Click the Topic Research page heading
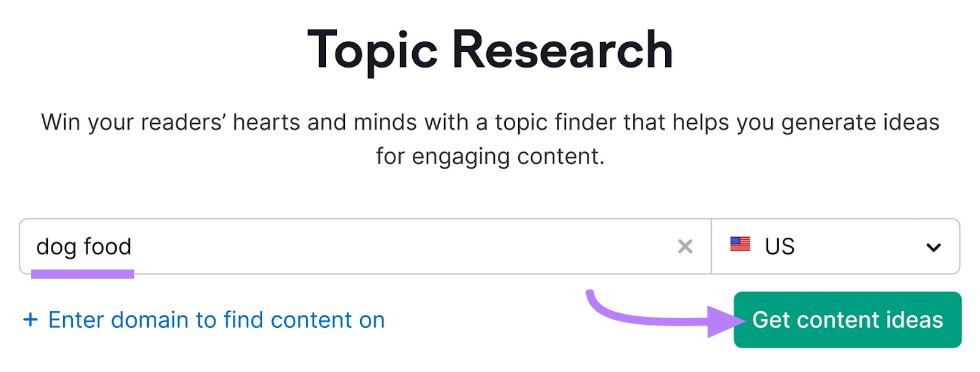980x372 pixels. pyautogui.click(x=490, y=48)
